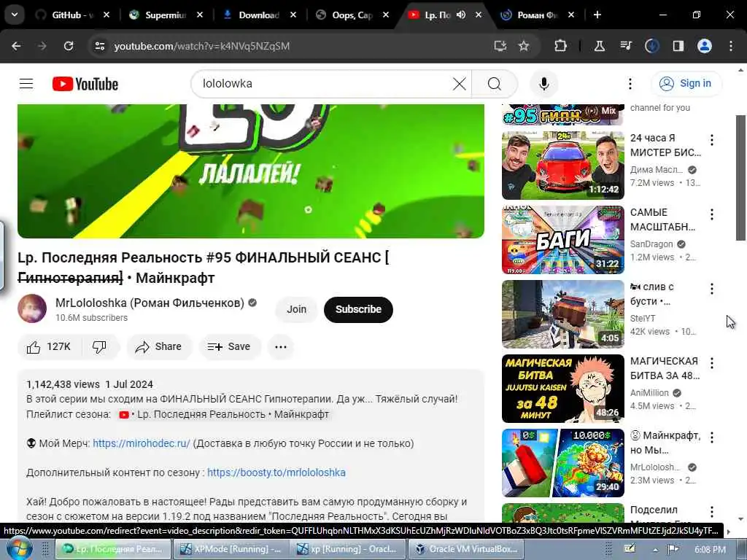747x560 pixels.
Task: Open the Windows Start orb
Action: coord(19,549)
